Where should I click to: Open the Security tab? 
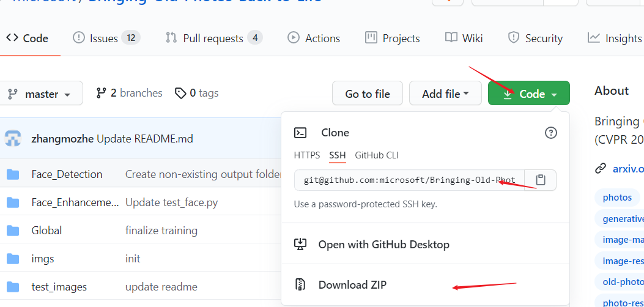coord(535,39)
